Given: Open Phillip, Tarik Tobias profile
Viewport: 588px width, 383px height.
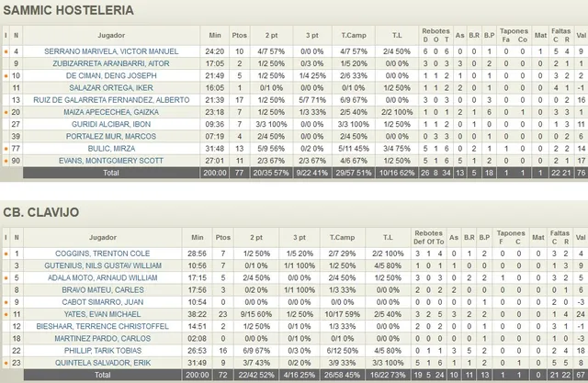Looking at the screenshot, I should tap(130, 350).
